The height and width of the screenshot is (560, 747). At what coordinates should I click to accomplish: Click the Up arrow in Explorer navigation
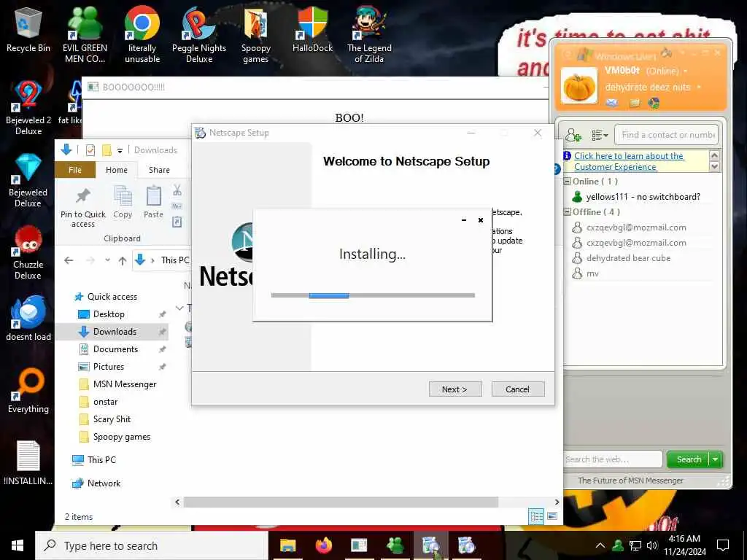[123, 260]
